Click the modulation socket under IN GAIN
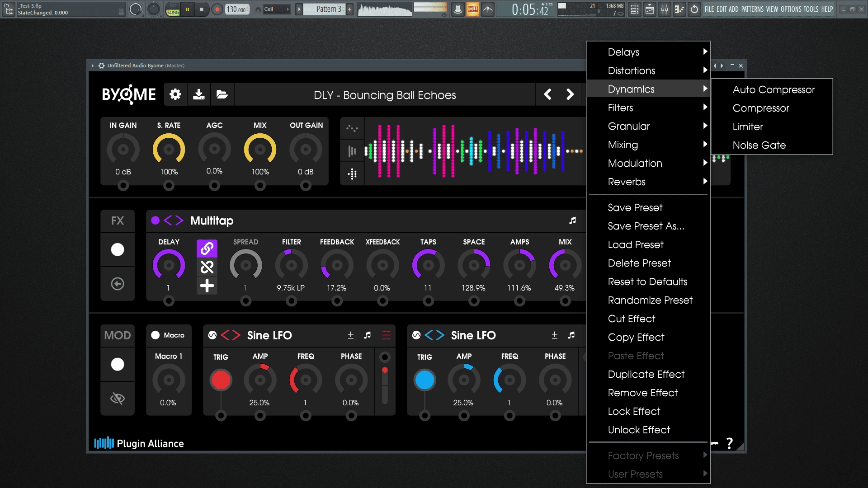Image resolution: width=868 pixels, height=488 pixels. (x=123, y=185)
